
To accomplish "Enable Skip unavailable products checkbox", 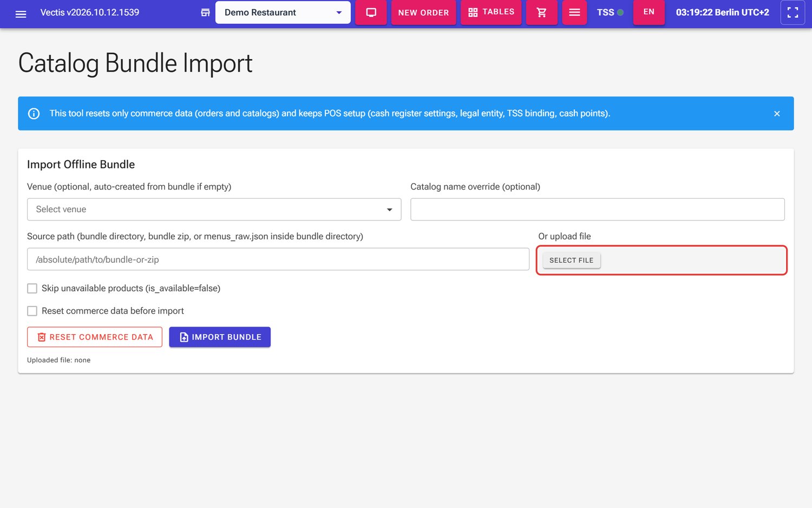I will (x=32, y=289).
